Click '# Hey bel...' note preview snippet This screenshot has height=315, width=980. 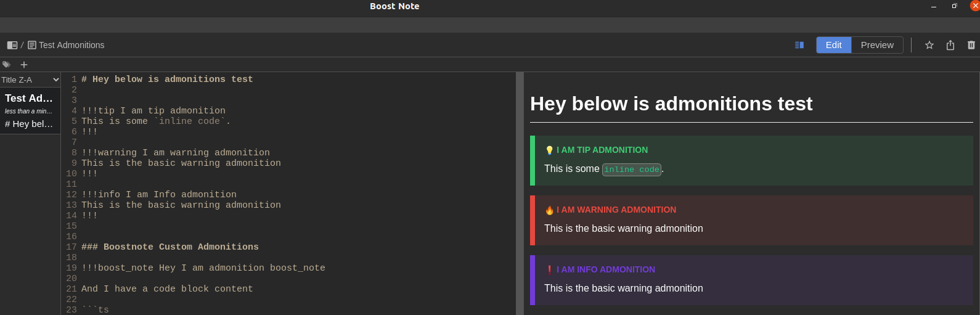click(x=29, y=124)
